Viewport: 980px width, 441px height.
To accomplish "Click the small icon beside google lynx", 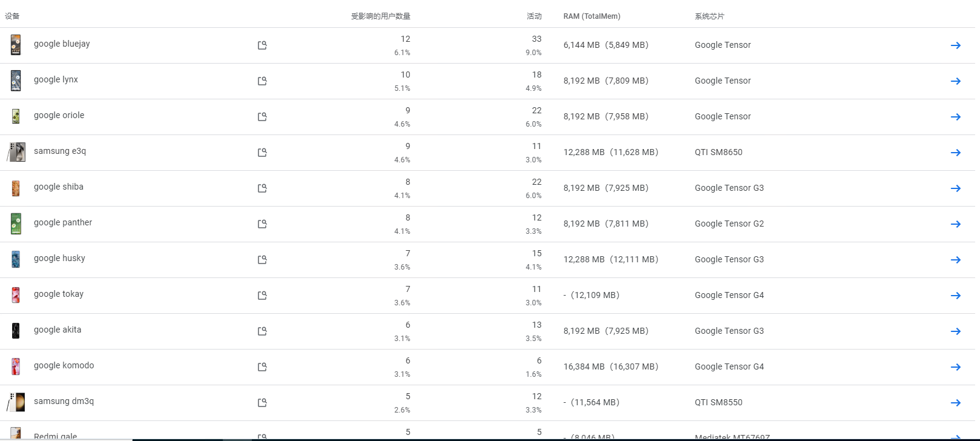I will [x=262, y=81].
